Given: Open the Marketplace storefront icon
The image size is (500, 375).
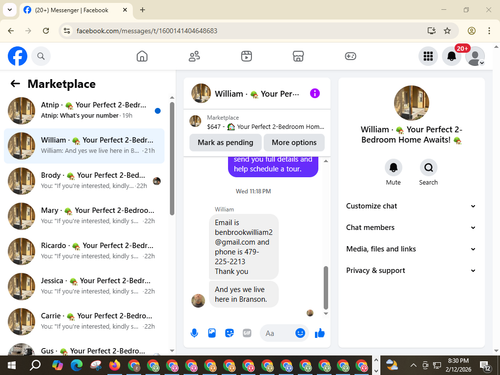Looking at the screenshot, I should tap(298, 56).
